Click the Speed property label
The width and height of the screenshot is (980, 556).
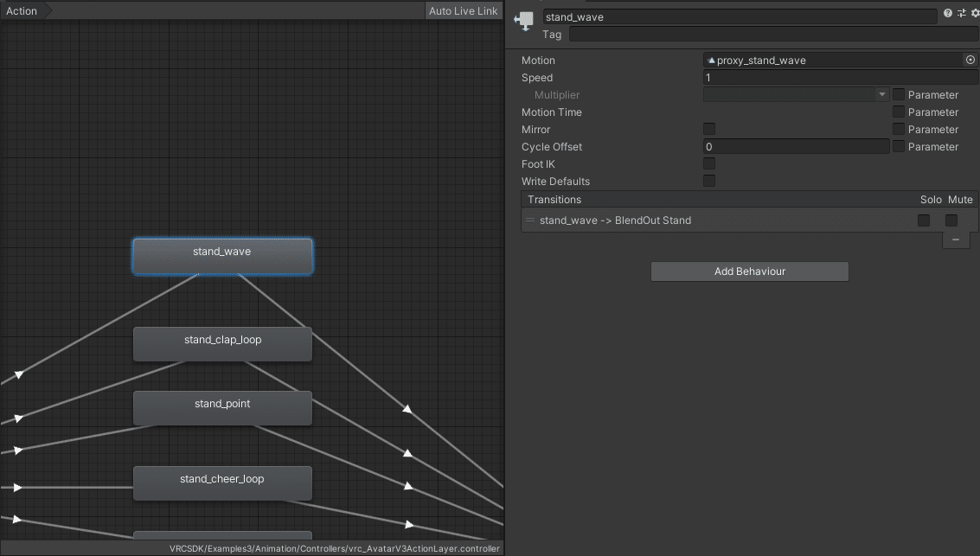coord(537,78)
